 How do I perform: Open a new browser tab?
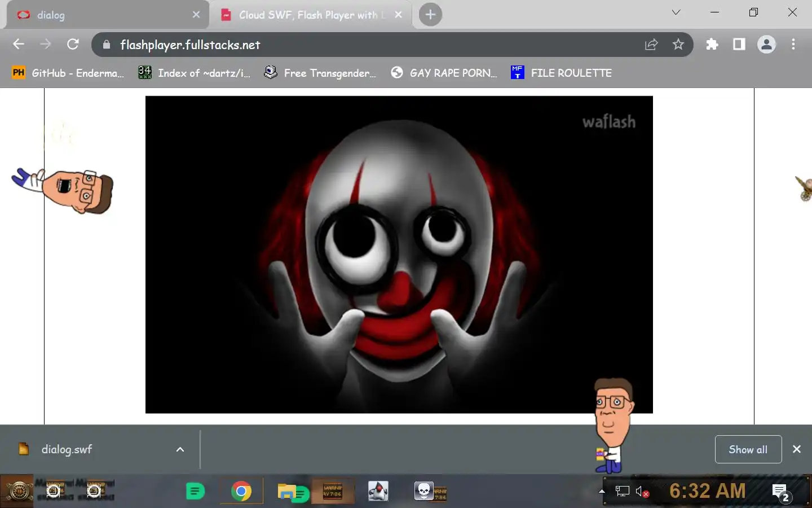point(430,15)
